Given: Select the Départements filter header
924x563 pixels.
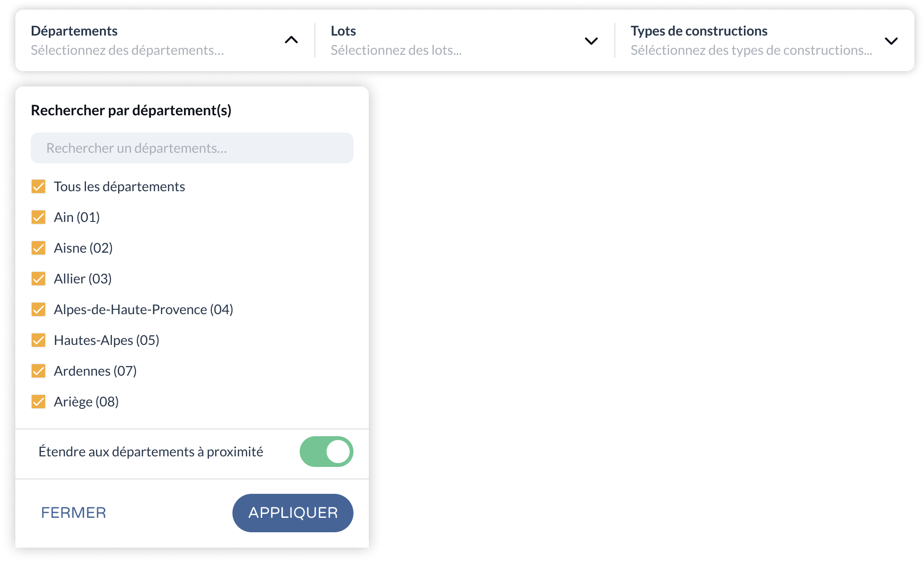Looking at the screenshot, I should [74, 31].
